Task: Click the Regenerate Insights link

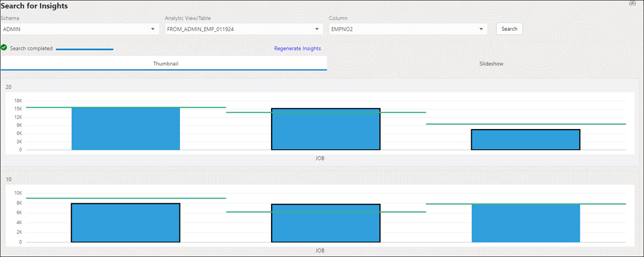Action: click(297, 49)
